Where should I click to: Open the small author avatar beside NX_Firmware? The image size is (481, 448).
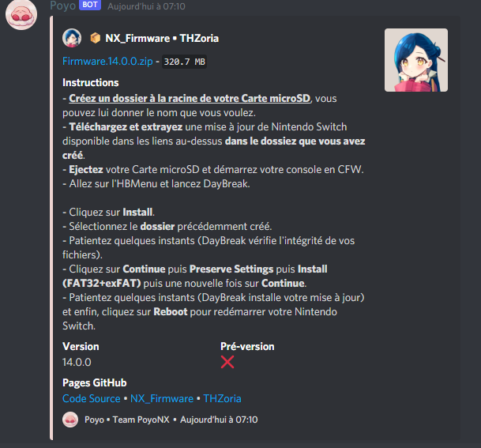coord(72,38)
